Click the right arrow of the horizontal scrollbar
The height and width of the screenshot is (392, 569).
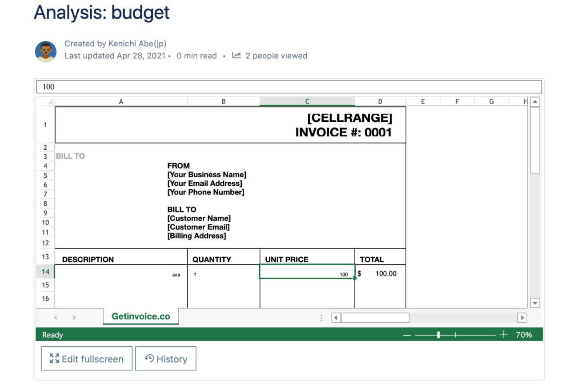click(x=522, y=317)
